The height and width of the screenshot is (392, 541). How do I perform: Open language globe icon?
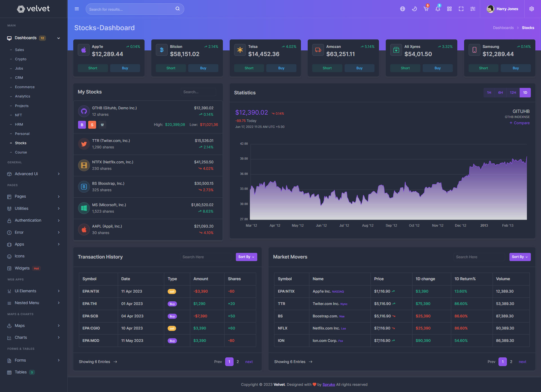tap(402, 9)
